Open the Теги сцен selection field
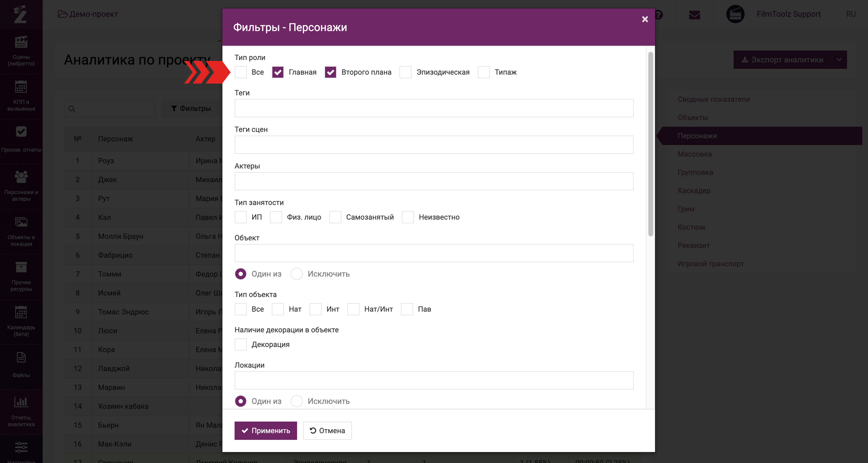Screen dimensions: 868x463 (x=434, y=145)
